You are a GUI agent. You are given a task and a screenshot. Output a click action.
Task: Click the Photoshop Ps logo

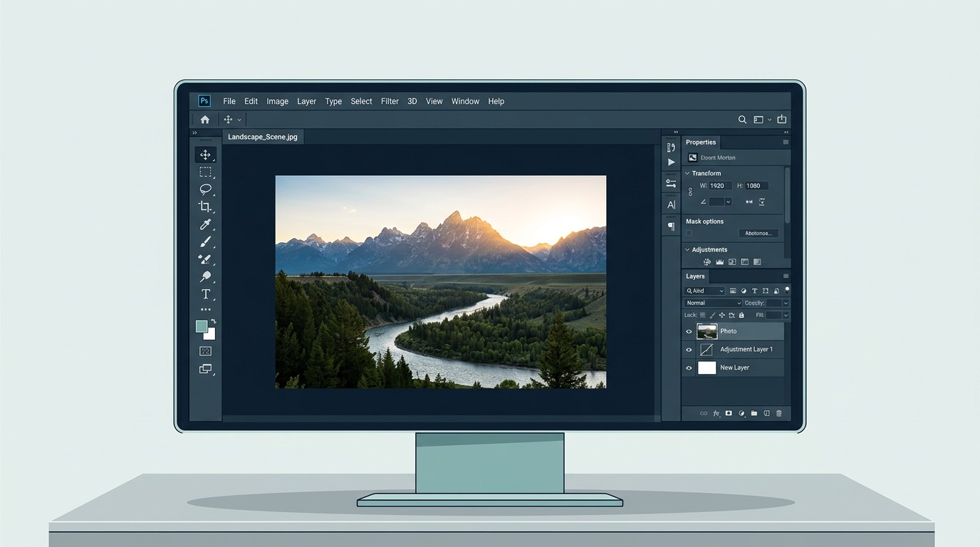[204, 101]
